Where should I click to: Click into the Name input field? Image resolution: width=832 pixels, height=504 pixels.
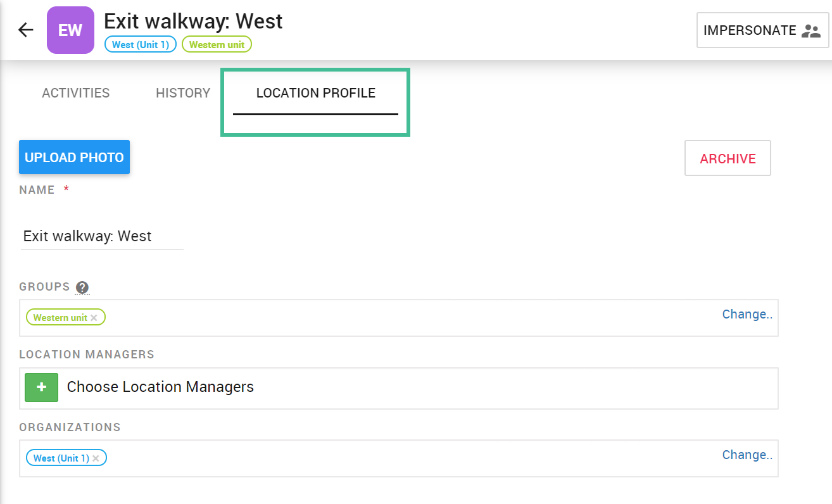pyautogui.click(x=102, y=236)
